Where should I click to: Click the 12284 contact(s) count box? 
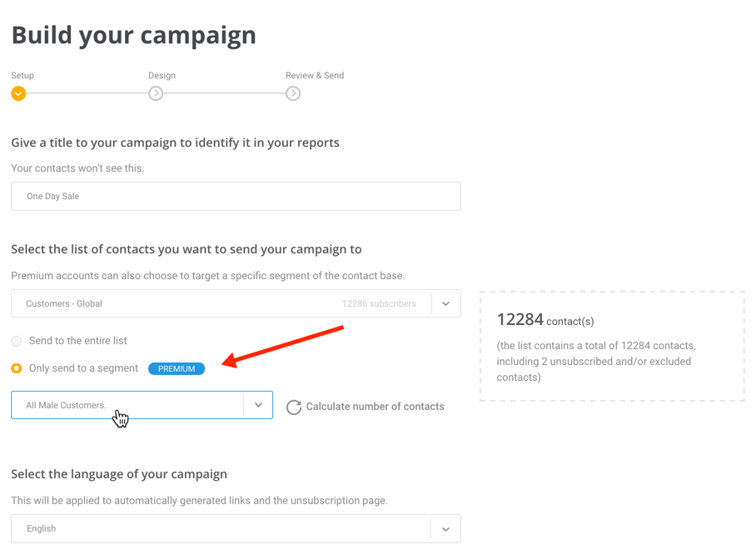click(612, 346)
